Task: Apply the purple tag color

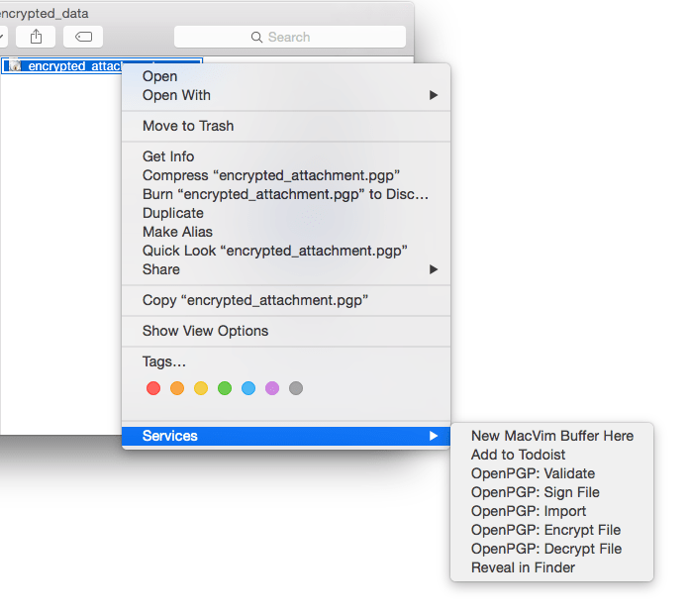Action: [272, 388]
